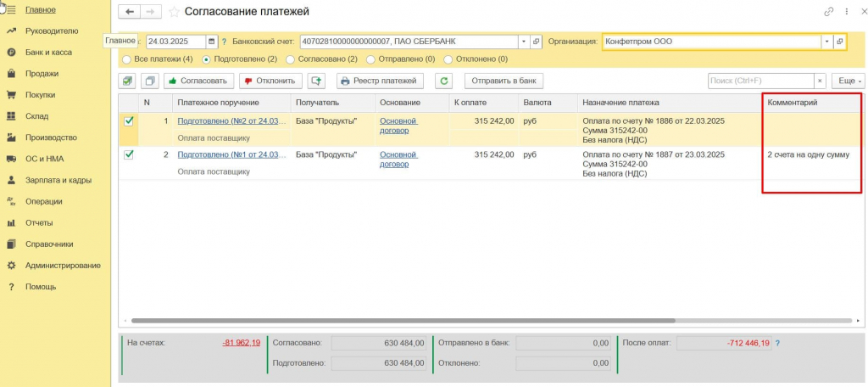Refresh the payment list
This screenshot has width=868, height=387.
pyautogui.click(x=443, y=81)
